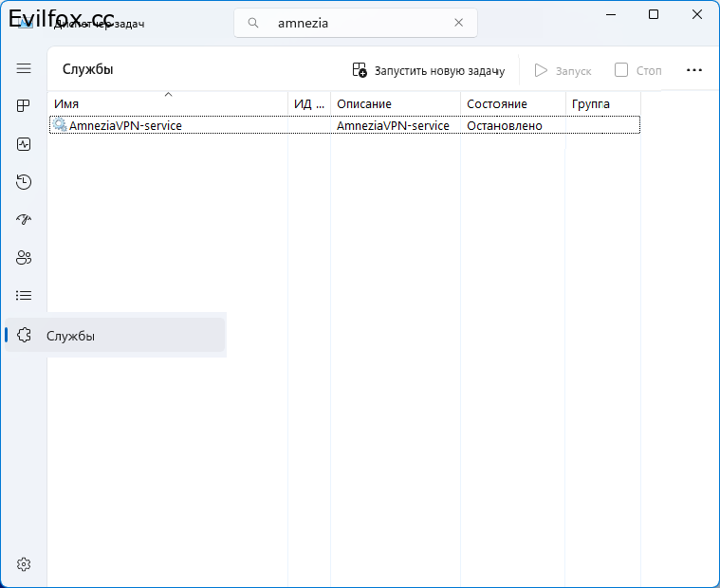Sort by the Состояние column header
The image size is (720, 588).
click(511, 103)
